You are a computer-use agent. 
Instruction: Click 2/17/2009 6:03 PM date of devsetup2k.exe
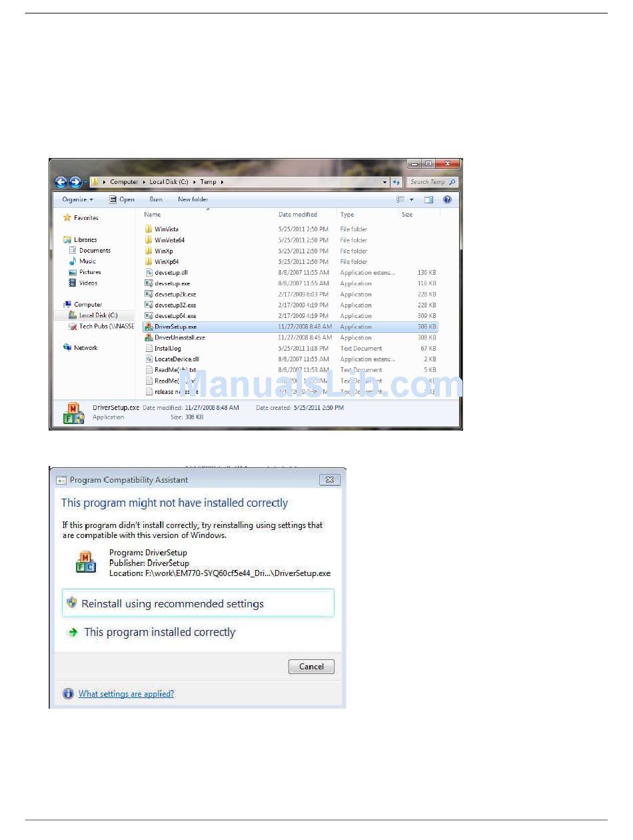click(x=303, y=294)
